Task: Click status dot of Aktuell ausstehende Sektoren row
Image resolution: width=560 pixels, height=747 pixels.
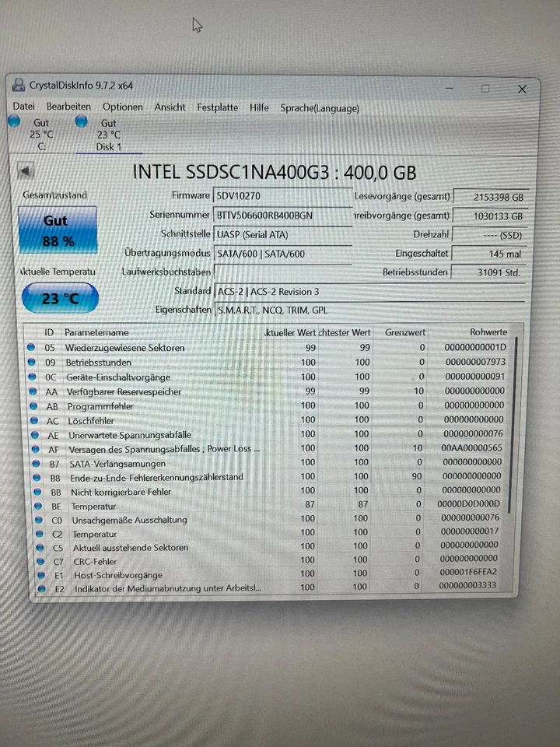Action: 40,548
